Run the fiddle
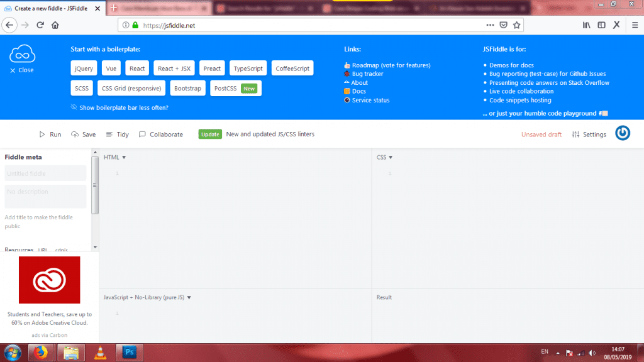Viewport: 644px width, 362px height. 50,134
